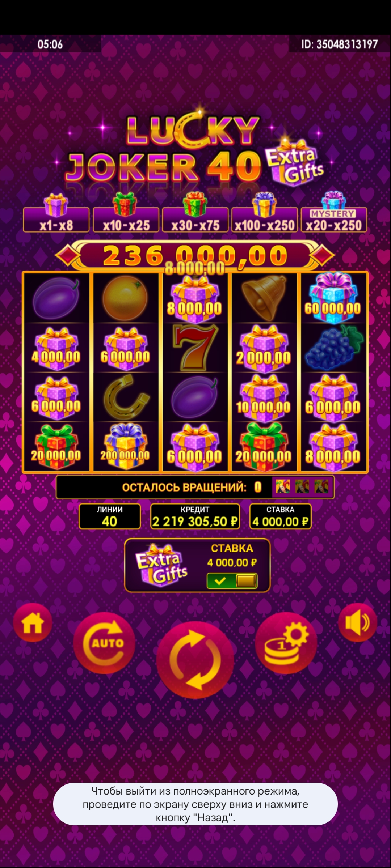391x868 pixels.
Task: Mute sound with the speaker icon
Action: (358, 622)
